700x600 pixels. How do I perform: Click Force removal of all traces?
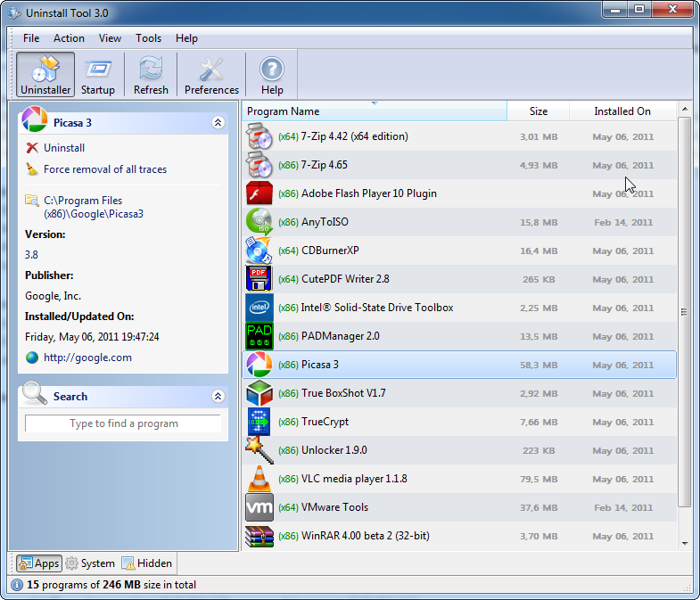(105, 169)
